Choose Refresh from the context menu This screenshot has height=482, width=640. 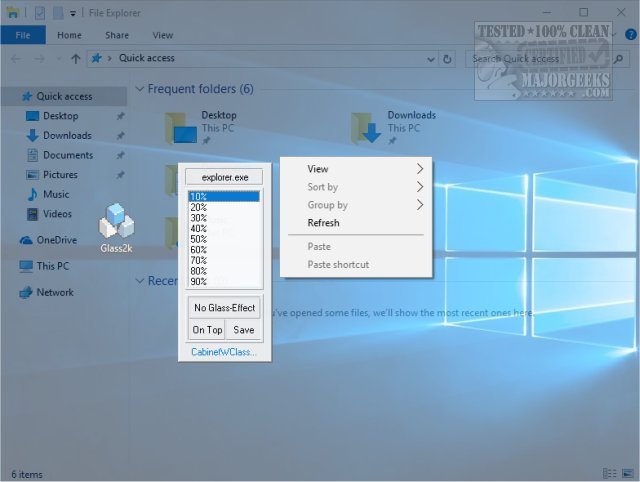tap(356, 223)
